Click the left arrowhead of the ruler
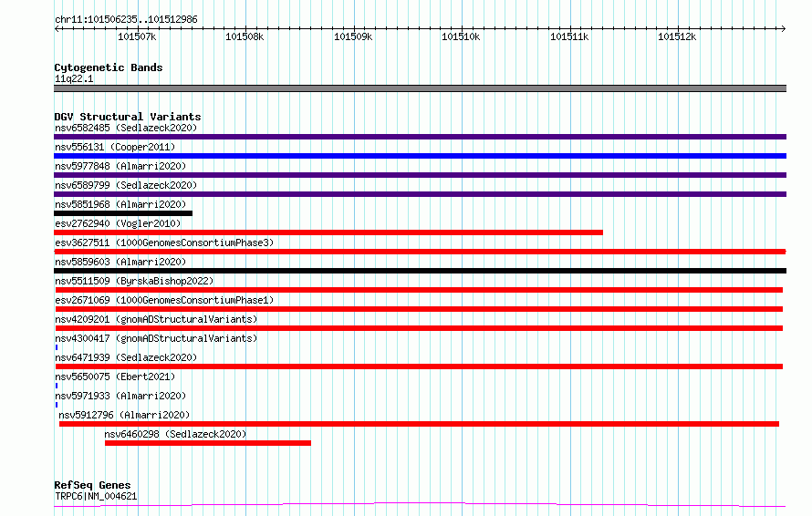The height and width of the screenshot is (516, 812). (x=57, y=29)
